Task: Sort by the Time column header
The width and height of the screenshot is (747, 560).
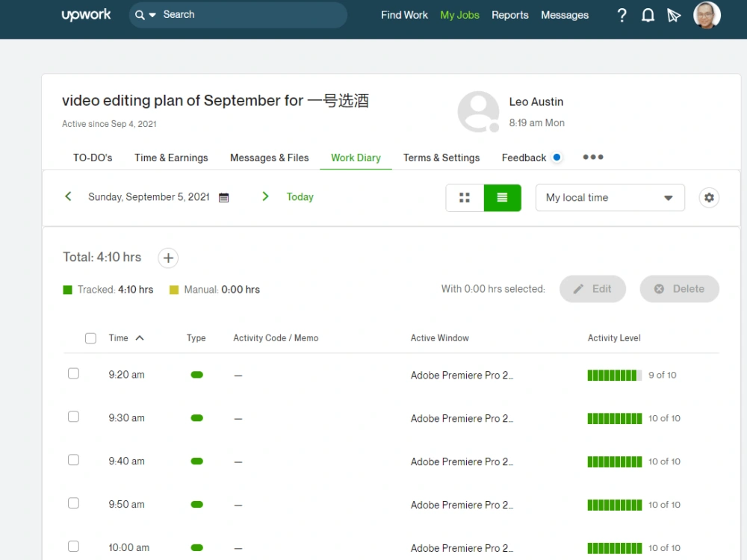Action: (118, 338)
